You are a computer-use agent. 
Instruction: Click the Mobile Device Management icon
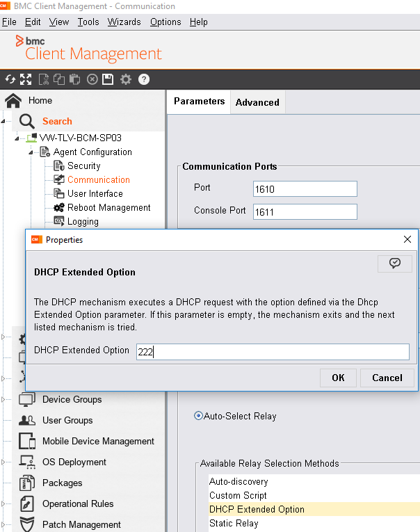(27, 441)
